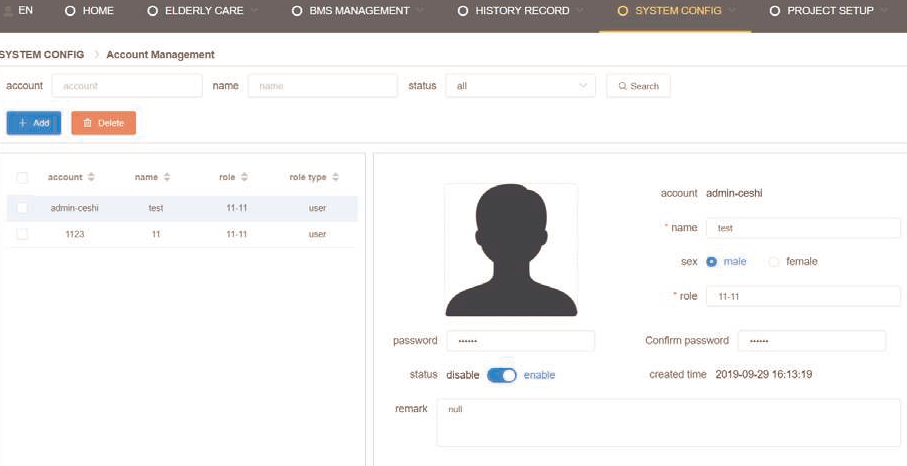Viewport: 907px width, 466px height.
Task: Click the name cell reading test
Action: pos(156,208)
